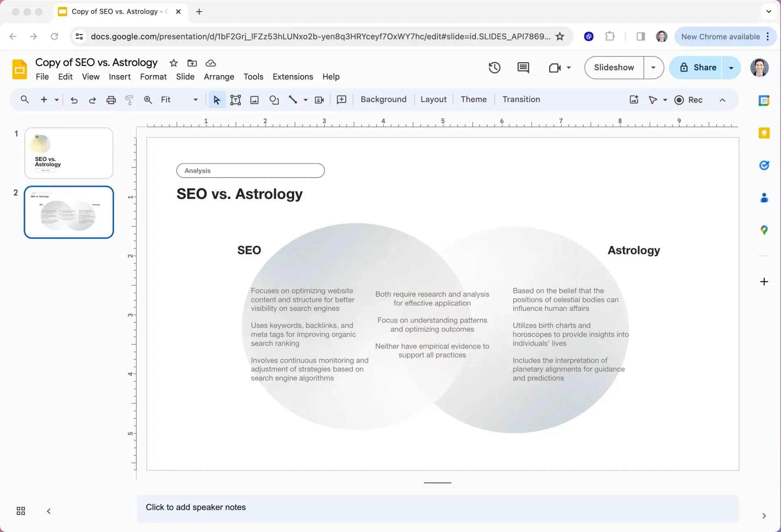The image size is (781, 532).
Task: Open Contacts side panel
Action: coord(764,198)
